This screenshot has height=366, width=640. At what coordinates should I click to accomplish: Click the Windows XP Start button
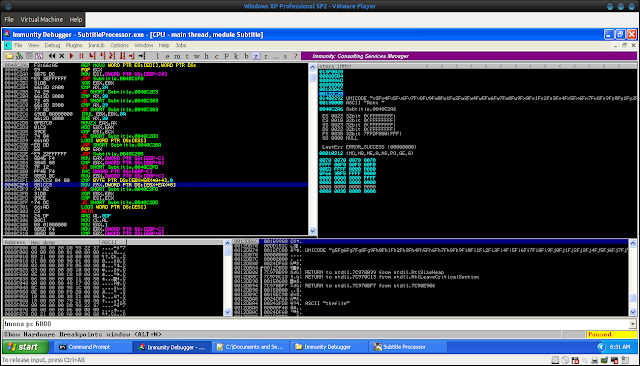point(25,347)
